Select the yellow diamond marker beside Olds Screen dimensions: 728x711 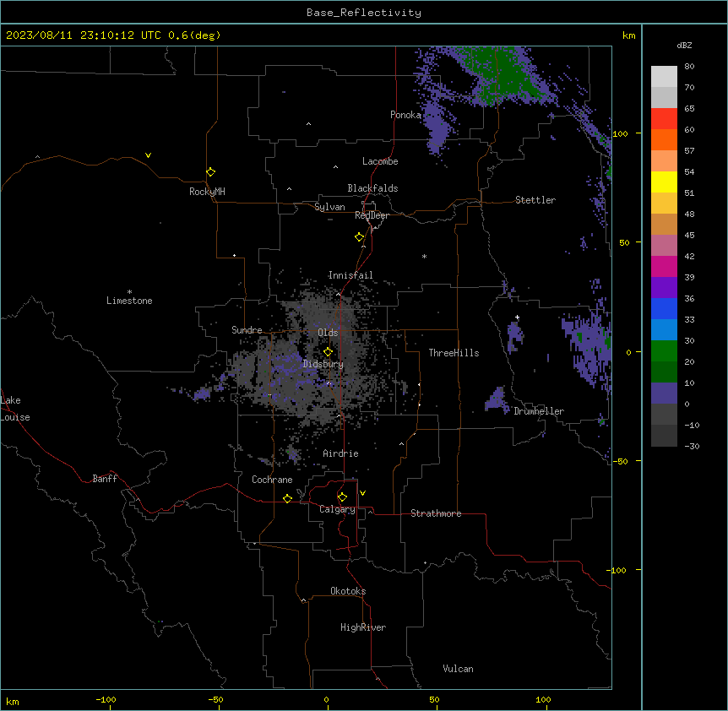[328, 352]
